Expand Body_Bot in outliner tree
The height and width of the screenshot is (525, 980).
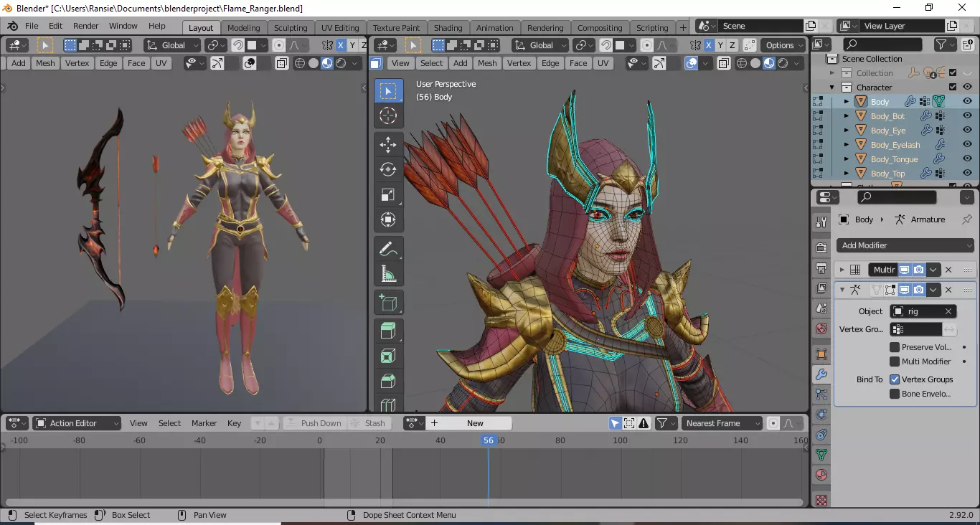click(x=846, y=116)
